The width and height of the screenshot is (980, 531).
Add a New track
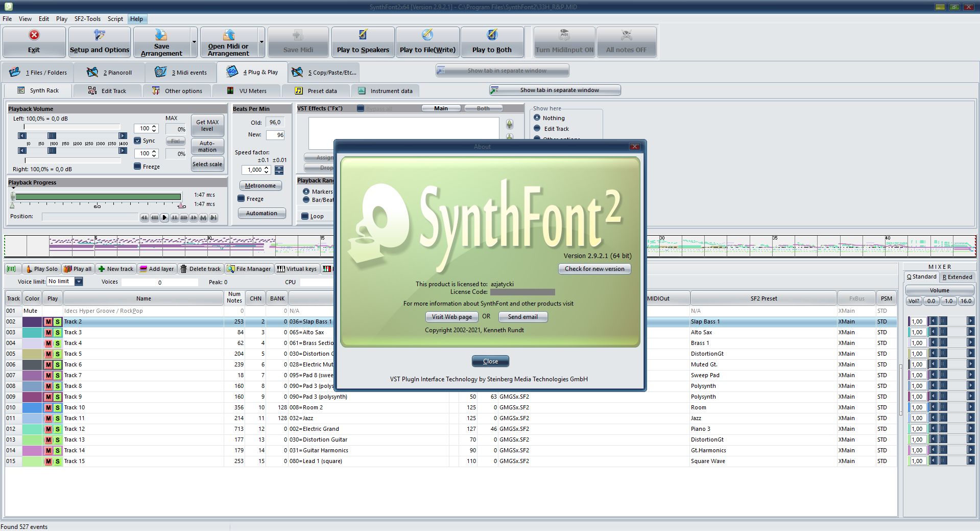pyautogui.click(x=115, y=269)
